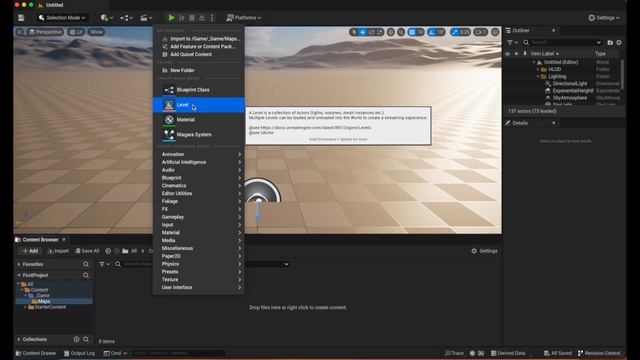640x360 pixels.
Task: Select the Maps folder in tree
Action: (44, 301)
